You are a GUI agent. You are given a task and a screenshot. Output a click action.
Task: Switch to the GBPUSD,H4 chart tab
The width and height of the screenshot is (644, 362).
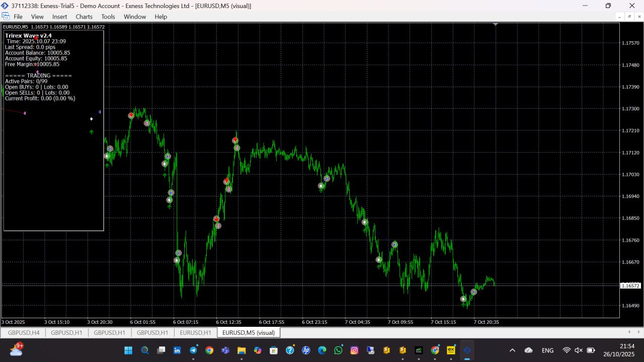24,333
